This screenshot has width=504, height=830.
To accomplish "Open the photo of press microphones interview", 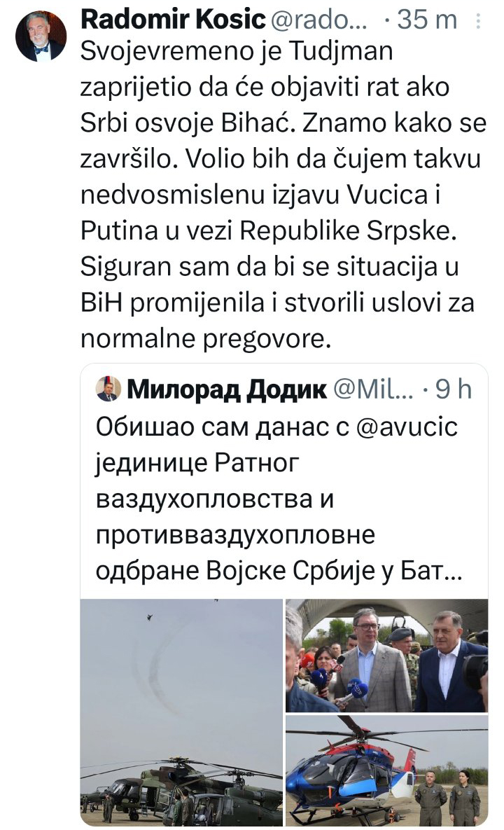I will click(x=386, y=656).
